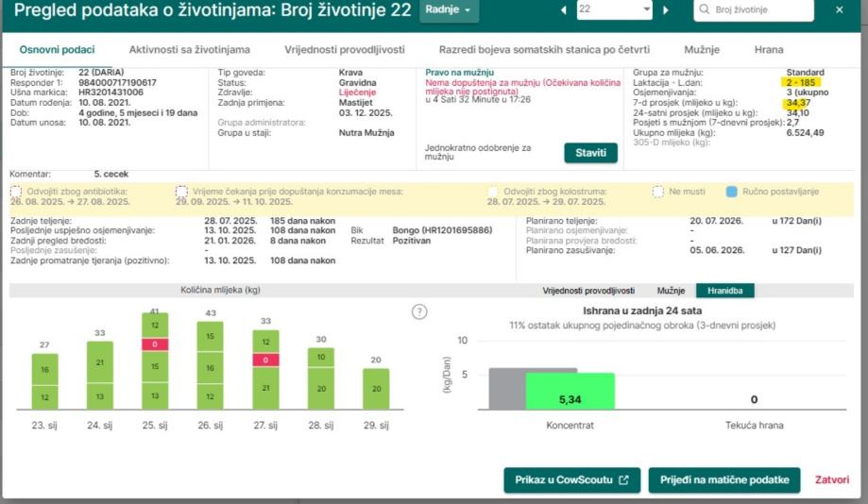Click the green Koncentrat feed bar
The image size is (868, 504).
tap(570, 392)
